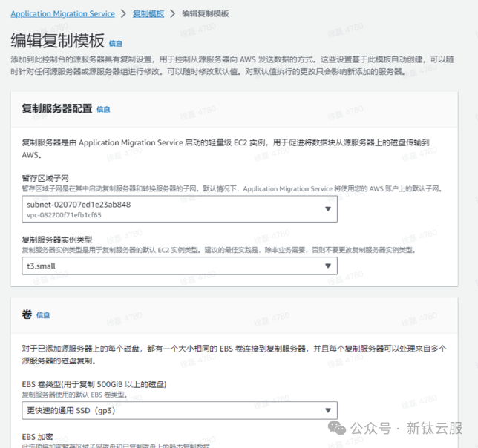Go to the 复制模板 breadcrumb link
Screen dimensions: 478x448
click(x=148, y=13)
